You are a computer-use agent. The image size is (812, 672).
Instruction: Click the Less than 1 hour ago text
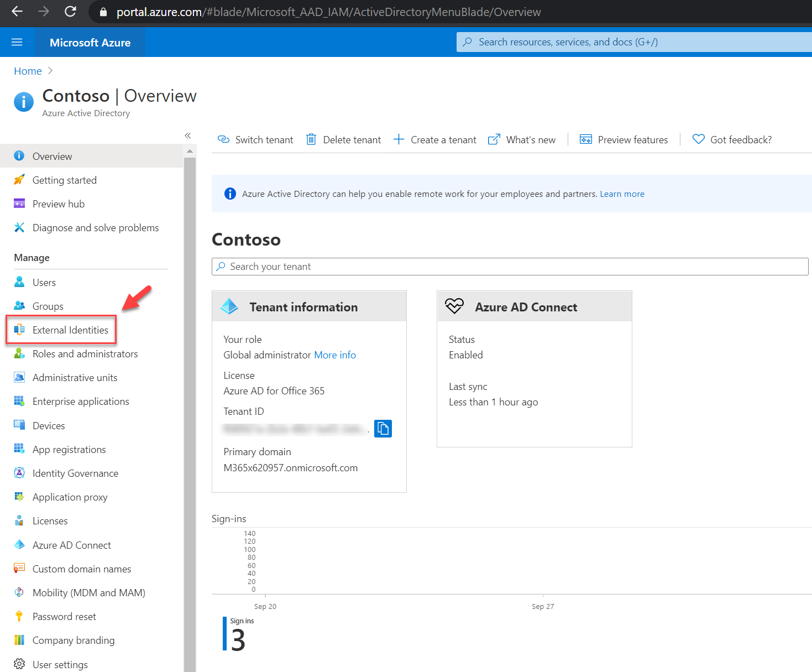[493, 403]
